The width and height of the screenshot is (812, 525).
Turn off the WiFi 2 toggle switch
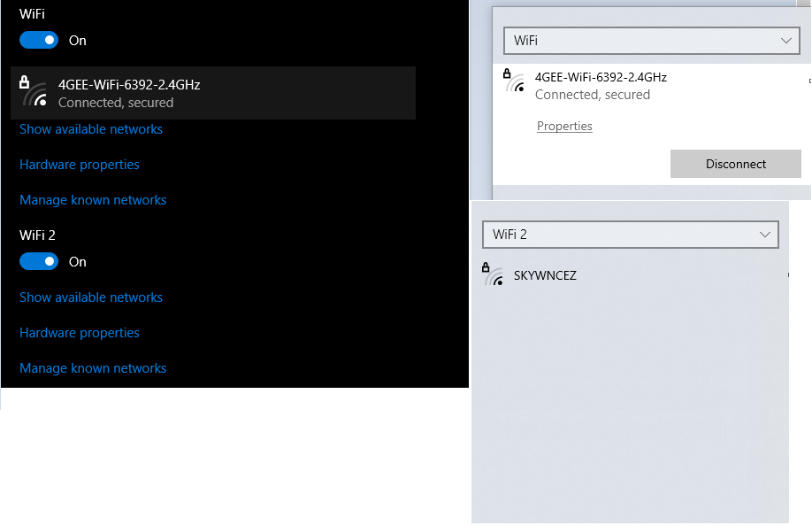[39, 262]
